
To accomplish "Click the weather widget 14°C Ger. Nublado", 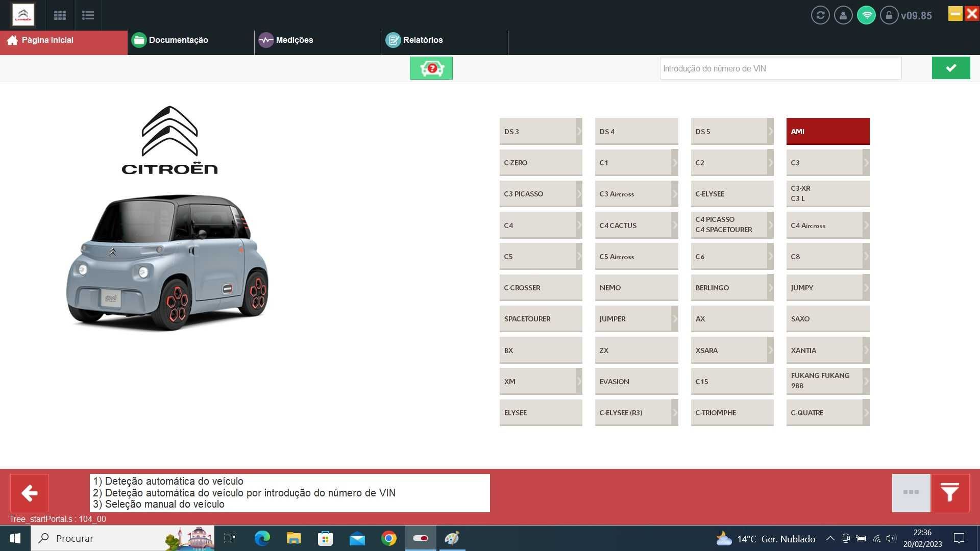I will [766, 538].
